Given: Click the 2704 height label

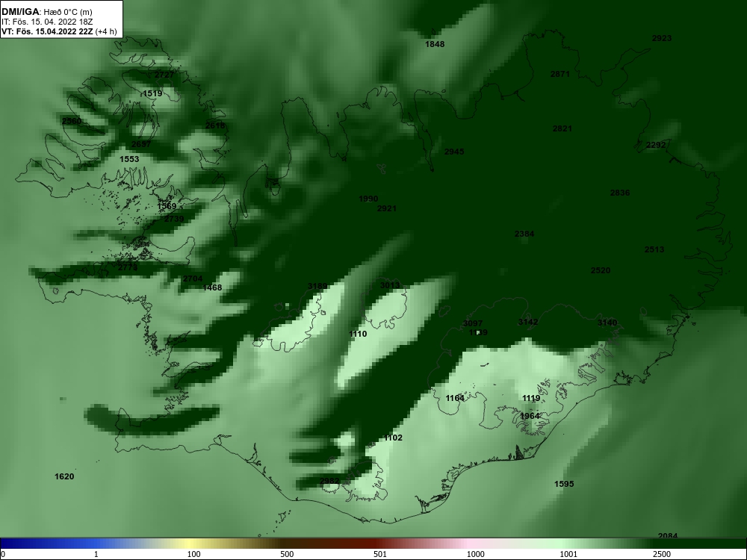Looking at the screenshot, I should (x=193, y=279).
